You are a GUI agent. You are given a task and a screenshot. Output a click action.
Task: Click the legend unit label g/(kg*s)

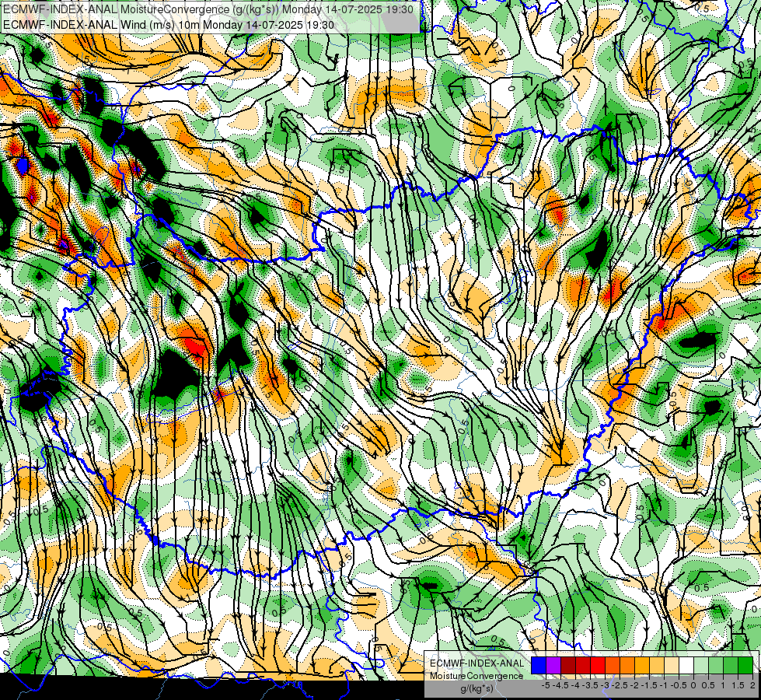(x=476, y=689)
